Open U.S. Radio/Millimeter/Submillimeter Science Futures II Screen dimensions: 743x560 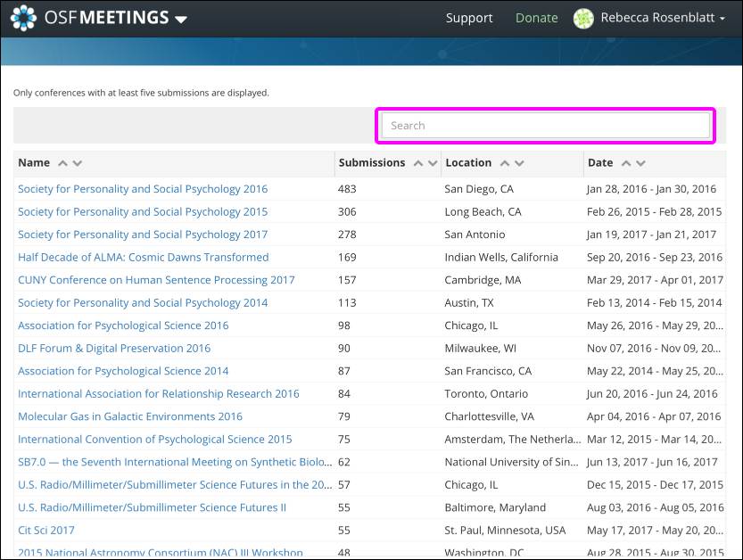pos(153,507)
